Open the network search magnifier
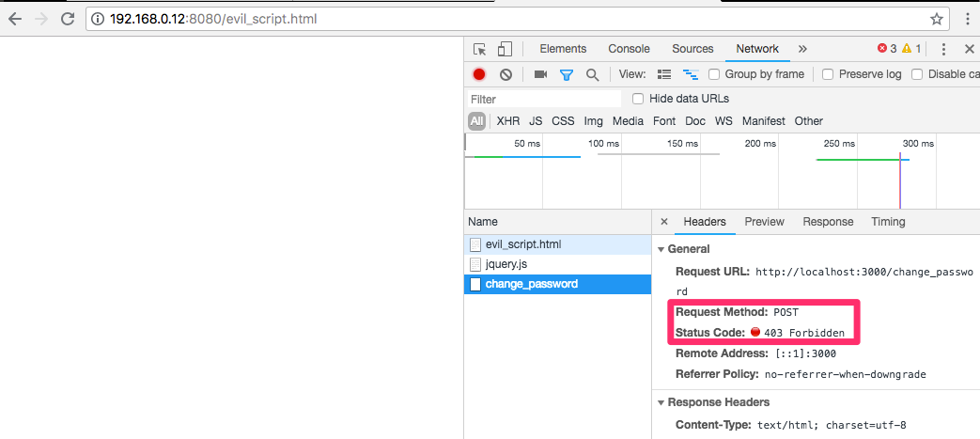 click(593, 75)
